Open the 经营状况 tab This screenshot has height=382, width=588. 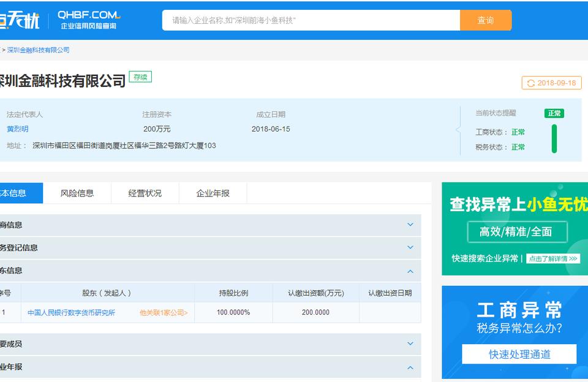pyautogui.click(x=145, y=192)
